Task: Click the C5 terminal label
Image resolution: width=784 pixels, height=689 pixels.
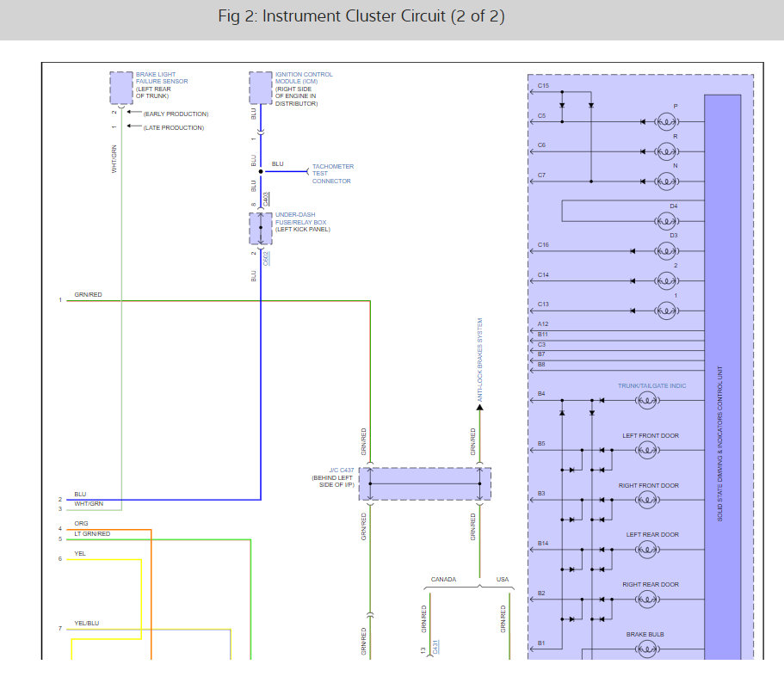Action: [x=541, y=115]
